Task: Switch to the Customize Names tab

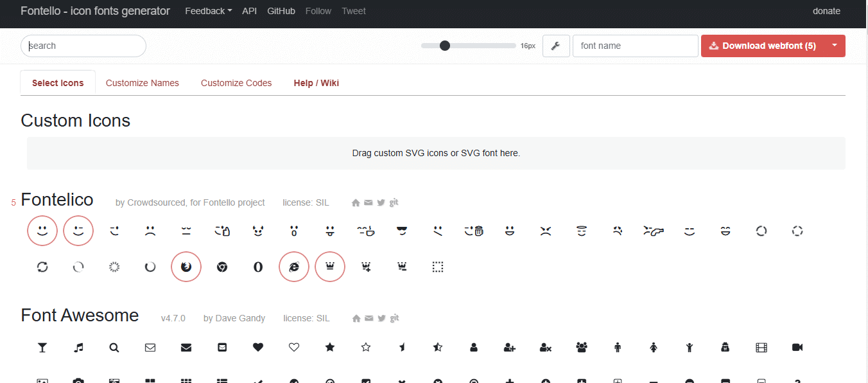Action: tap(142, 83)
